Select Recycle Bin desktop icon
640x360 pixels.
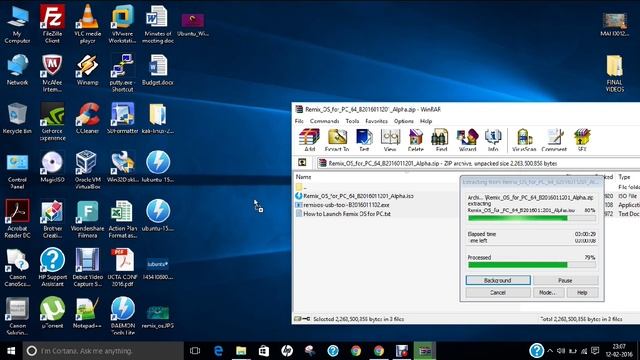click(x=17, y=118)
